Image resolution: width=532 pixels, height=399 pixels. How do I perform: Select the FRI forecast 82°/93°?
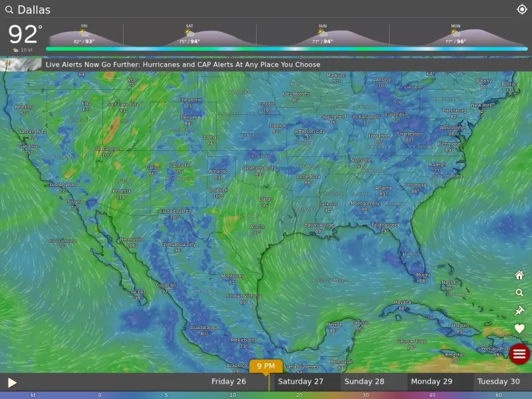pos(84,36)
